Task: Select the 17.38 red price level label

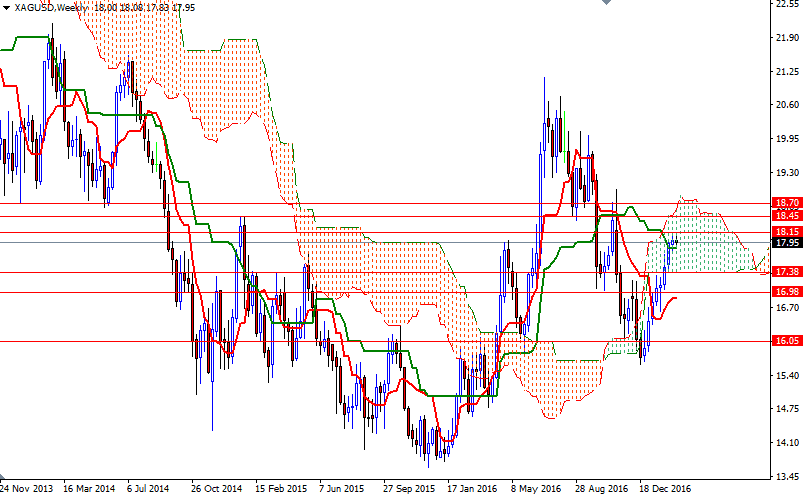Action: 787,272
